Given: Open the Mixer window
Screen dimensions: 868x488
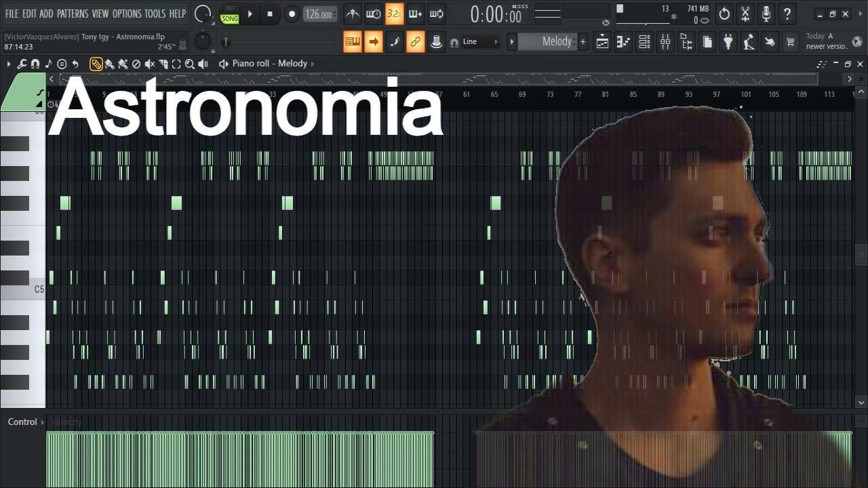Looking at the screenshot, I should (665, 43).
